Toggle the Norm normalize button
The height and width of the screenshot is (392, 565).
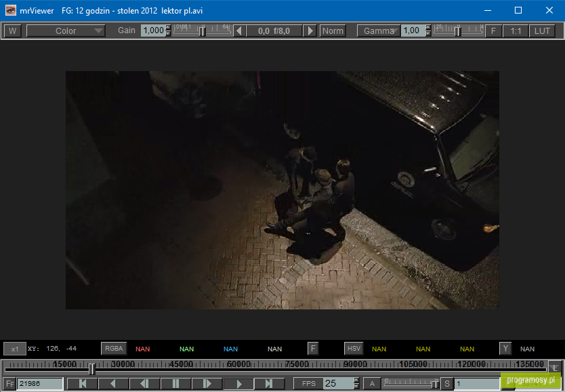(333, 31)
